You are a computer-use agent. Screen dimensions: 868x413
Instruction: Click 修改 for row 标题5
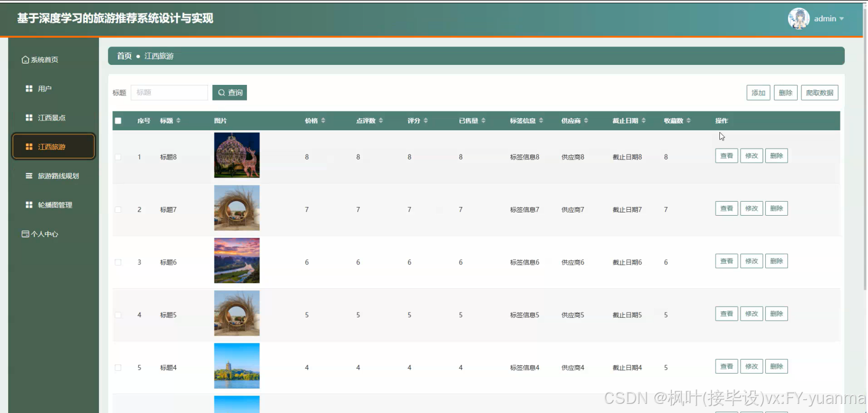(x=751, y=314)
